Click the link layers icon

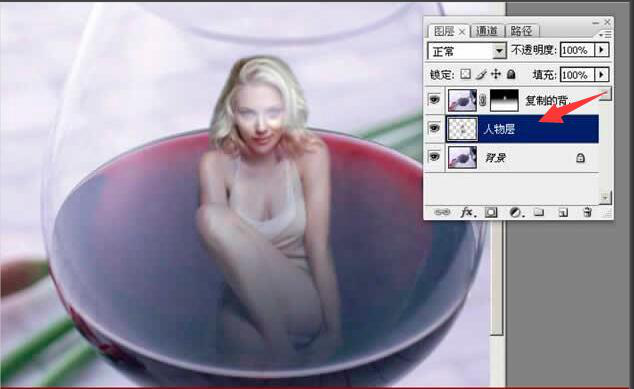(x=442, y=212)
